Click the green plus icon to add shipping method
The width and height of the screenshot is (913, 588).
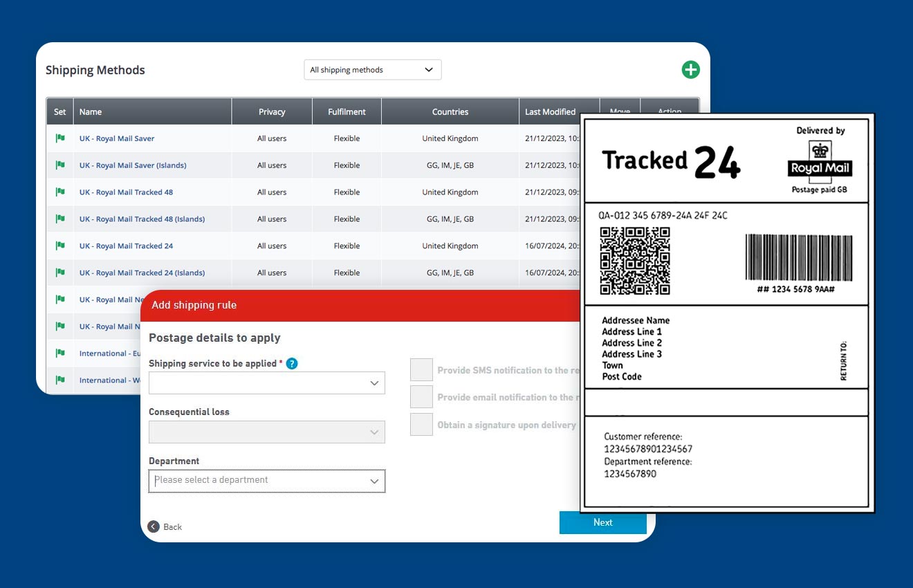coord(690,69)
